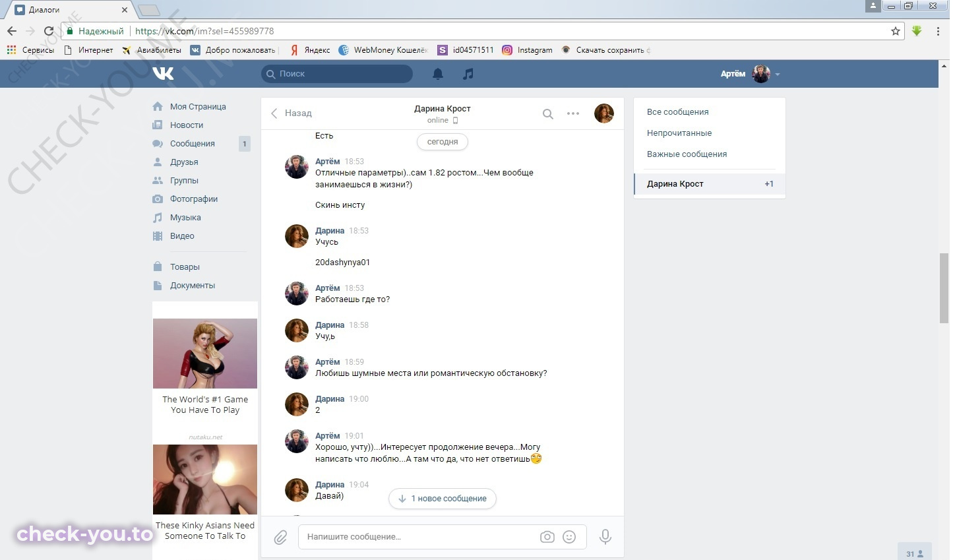Click Артём's avatar on the 19:01 message
The width and height of the screenshot is (955, 560).
[297, 441]
